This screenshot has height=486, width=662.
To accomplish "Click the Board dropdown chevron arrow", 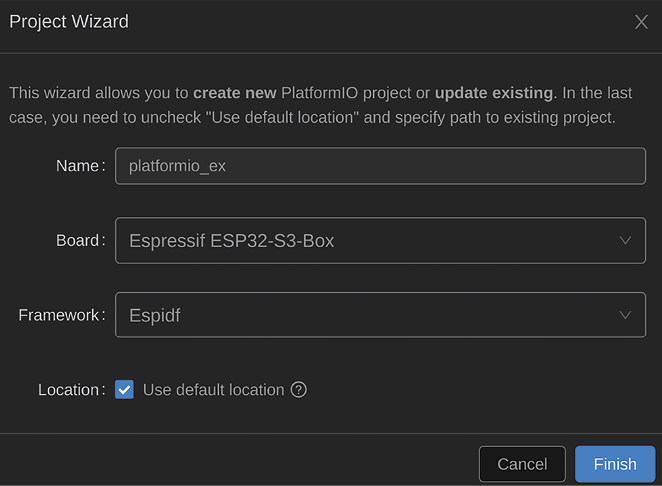I will (625, 240).
